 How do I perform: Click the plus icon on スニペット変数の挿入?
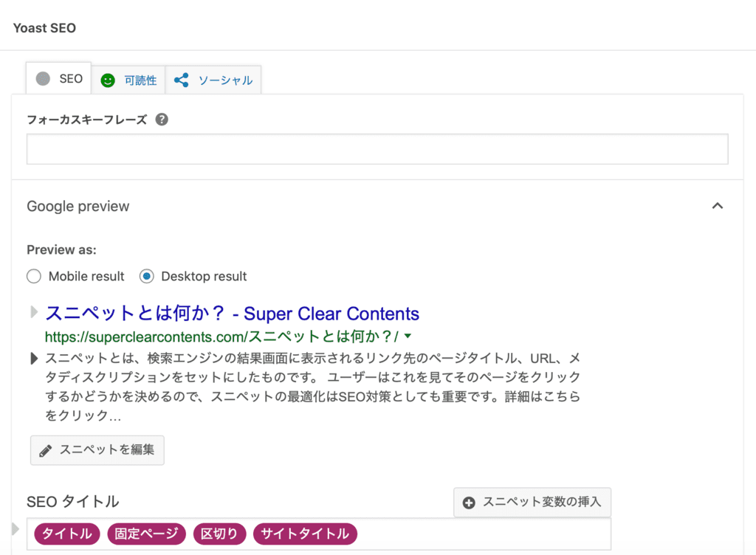coord(470,502)
